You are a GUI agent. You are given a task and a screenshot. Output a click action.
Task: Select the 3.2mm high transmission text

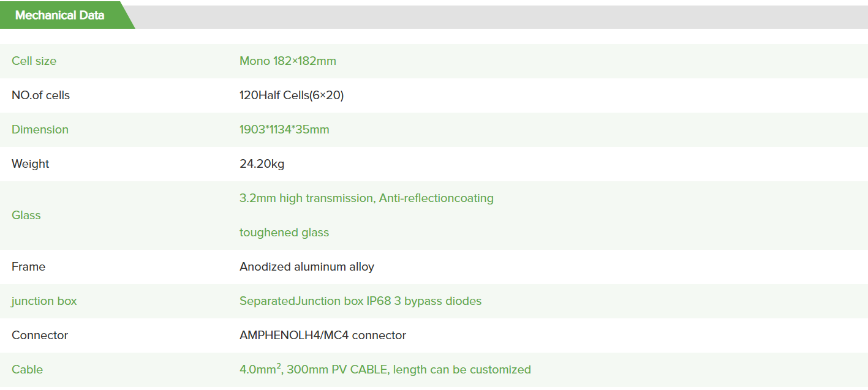click(x=307, y=198)
